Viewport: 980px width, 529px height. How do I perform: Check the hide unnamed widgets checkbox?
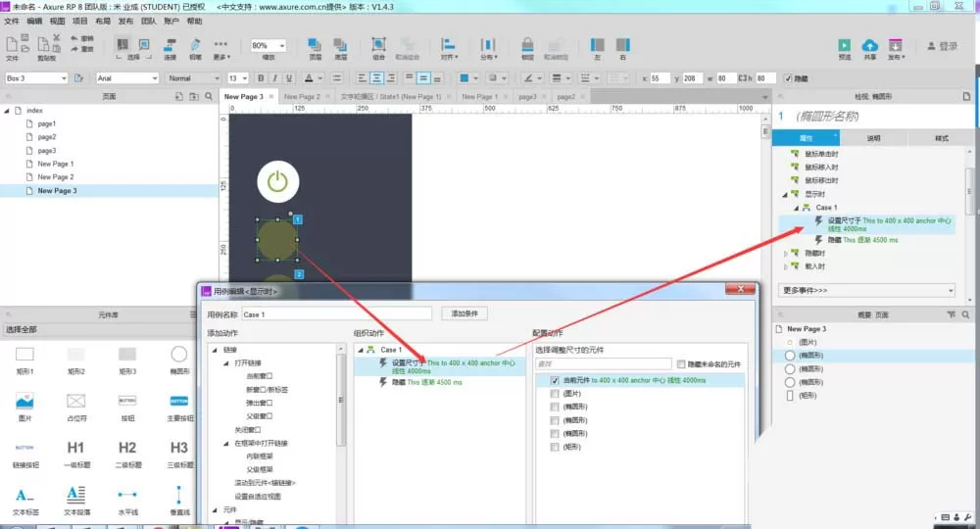click(x=681, y=363)
